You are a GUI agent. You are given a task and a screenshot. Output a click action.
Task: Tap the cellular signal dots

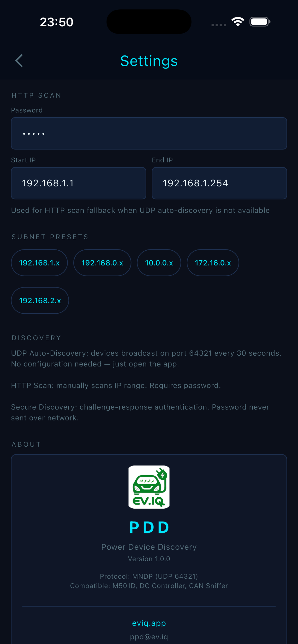point(219,25)
